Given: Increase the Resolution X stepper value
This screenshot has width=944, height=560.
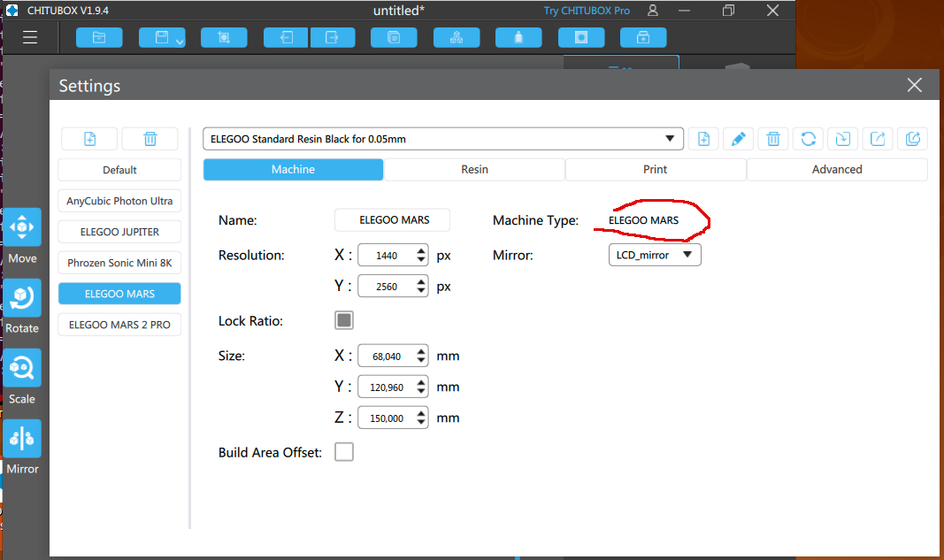Looking at the screenshot, I should click(421, 249).
